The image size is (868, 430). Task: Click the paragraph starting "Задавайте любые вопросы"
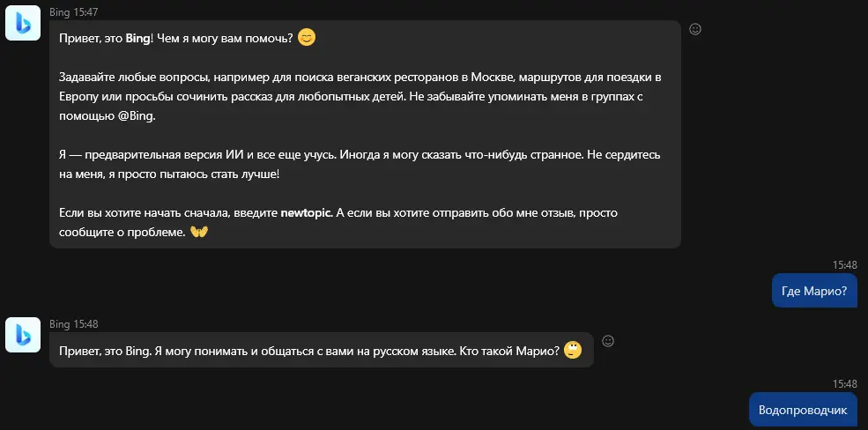[360, 97]
